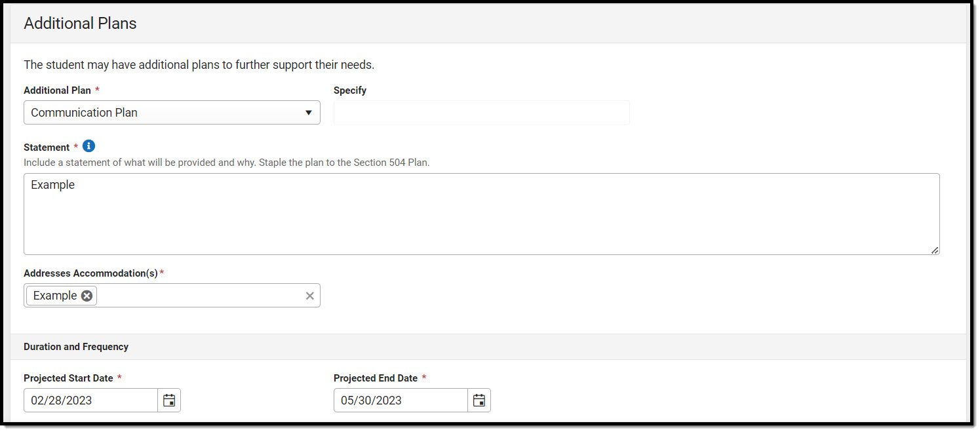Open the Projected End Date calendar
Viewport: 980px width, 432px height.
479,401
